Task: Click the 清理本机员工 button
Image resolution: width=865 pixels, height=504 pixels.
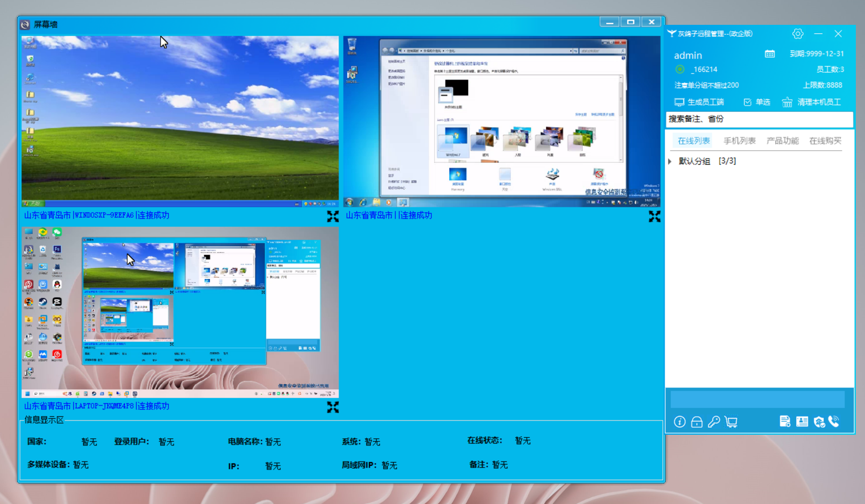Action: pyautogui.click(x=812, y=102)
